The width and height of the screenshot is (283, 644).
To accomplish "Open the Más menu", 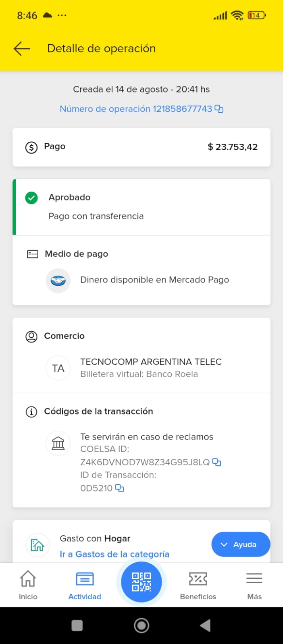I will click(x=254, y=585).
